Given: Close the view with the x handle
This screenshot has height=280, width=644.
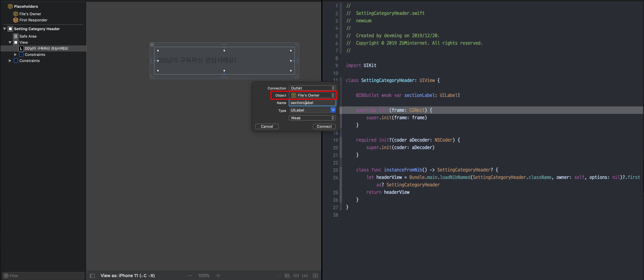Looking at the screenshot, I should pos(152,45).
